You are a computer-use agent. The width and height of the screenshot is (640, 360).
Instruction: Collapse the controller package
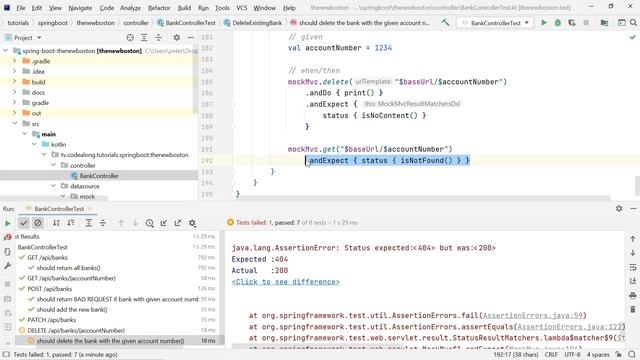pos(53,165)
